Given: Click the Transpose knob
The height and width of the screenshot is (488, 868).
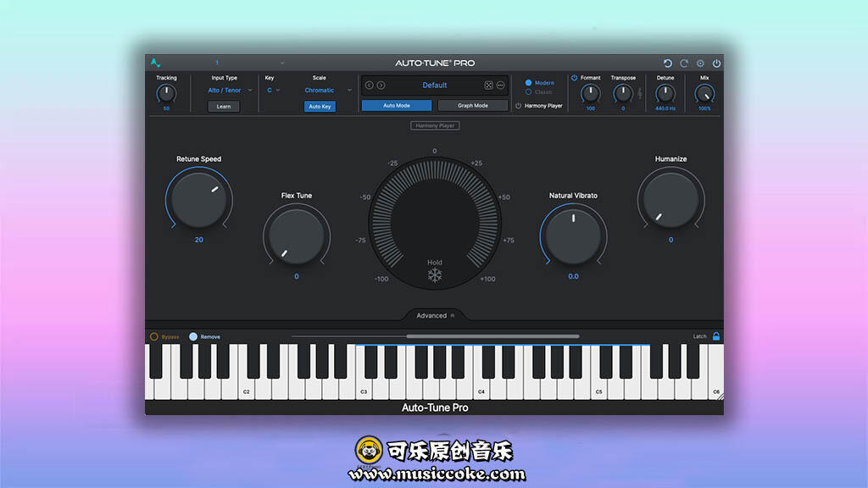Looking at the screenshot, I should 623,93.
